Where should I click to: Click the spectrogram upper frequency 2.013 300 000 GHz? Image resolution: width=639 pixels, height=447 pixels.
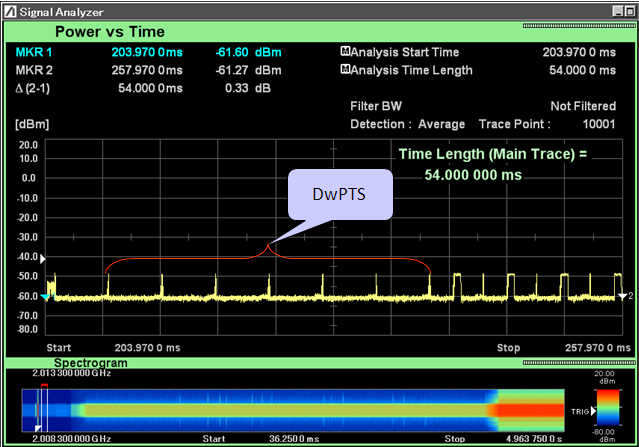[x=72, y=373]
